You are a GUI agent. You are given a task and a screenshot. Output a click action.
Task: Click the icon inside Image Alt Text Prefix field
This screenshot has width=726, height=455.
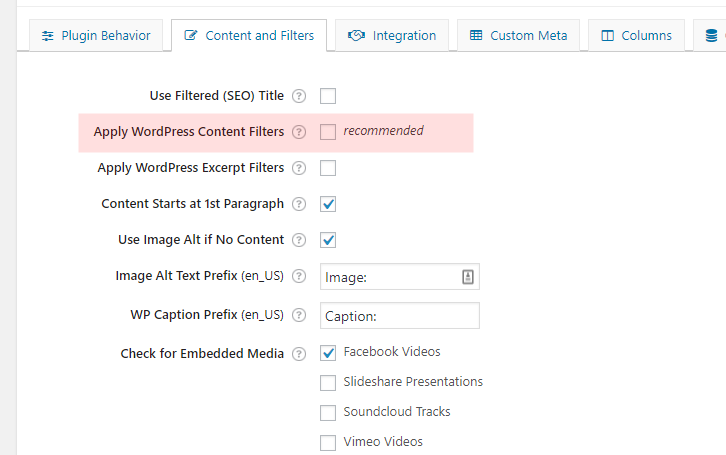[467, 277]
